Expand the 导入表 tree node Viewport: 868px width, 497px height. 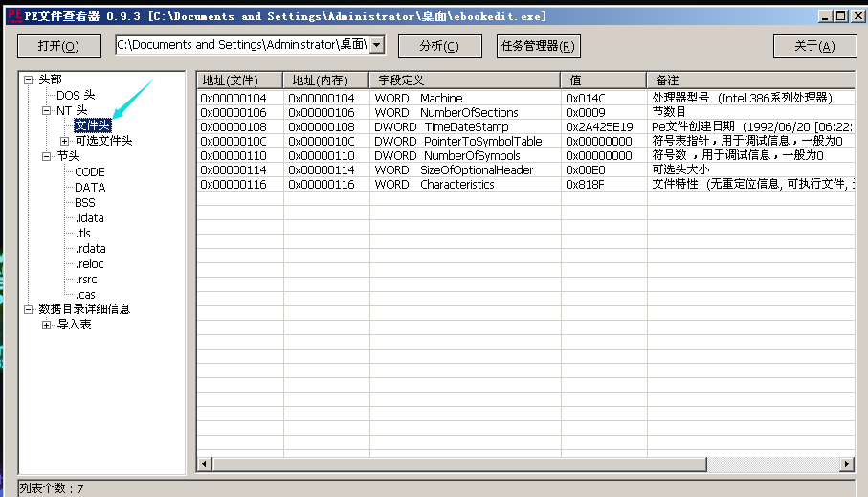tap(47, 326)
